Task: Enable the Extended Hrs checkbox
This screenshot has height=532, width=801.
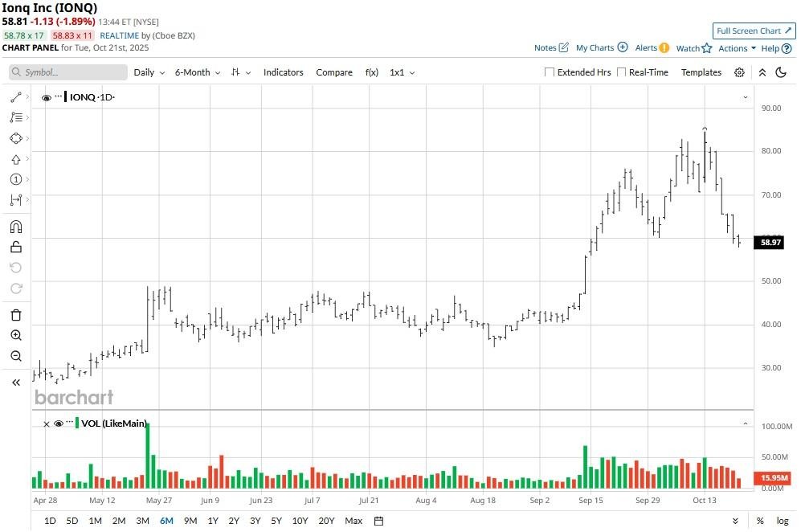Action: pos(550,72)
